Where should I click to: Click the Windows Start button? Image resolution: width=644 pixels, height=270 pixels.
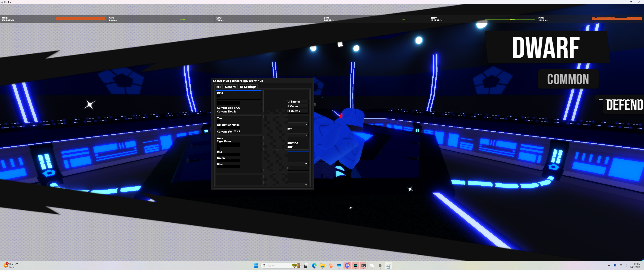pyautogui.click(x=256, y=265)
